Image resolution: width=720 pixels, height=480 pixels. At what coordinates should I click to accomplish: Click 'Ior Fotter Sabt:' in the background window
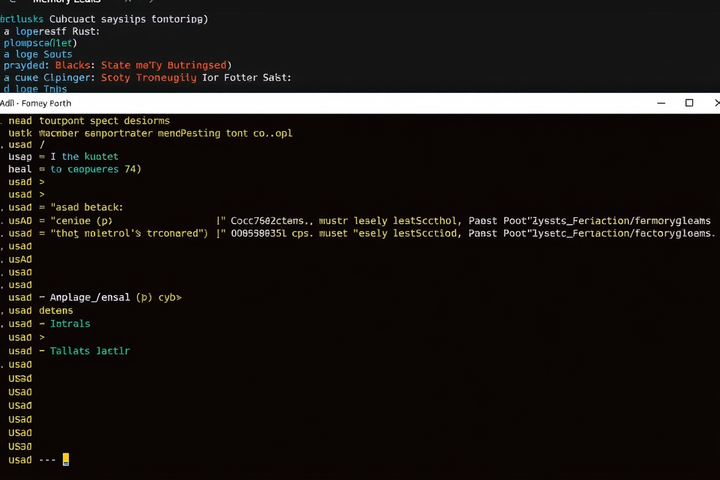[247, 78]
